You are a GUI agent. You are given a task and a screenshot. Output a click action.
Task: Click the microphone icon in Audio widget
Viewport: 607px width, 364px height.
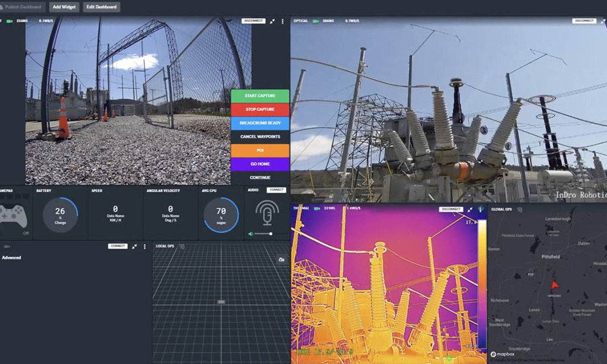coord(267,214)
